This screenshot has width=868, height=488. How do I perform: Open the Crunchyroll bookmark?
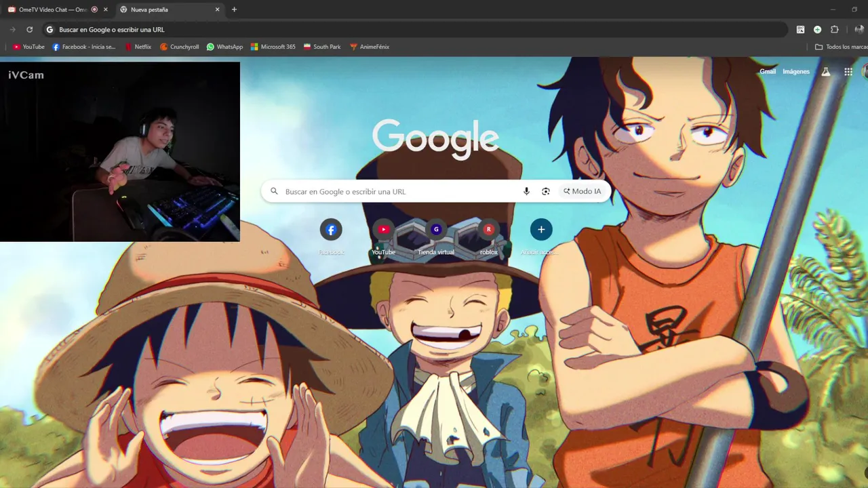180,47
